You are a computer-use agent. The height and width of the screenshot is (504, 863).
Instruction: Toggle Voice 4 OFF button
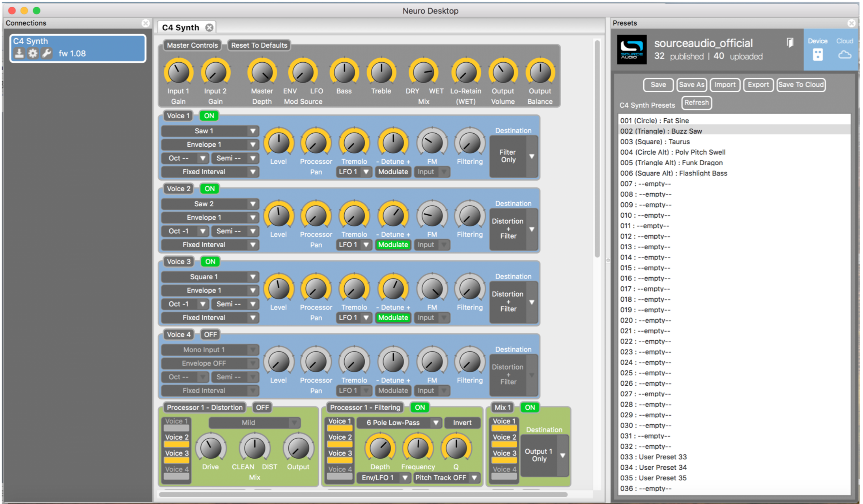click(x=210, y=334)
